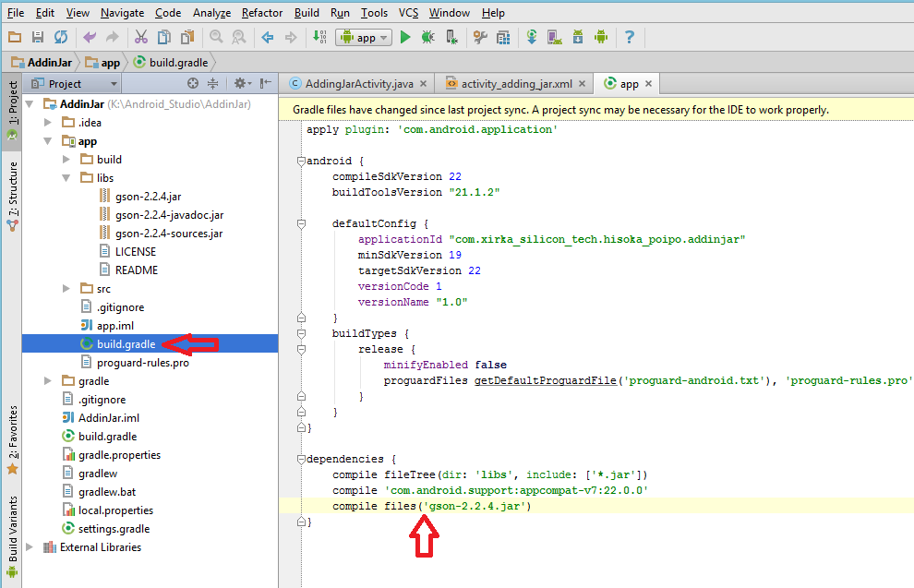Select local.properties file
This screenshot has height=588, width=914.
[x=115, y=510]
